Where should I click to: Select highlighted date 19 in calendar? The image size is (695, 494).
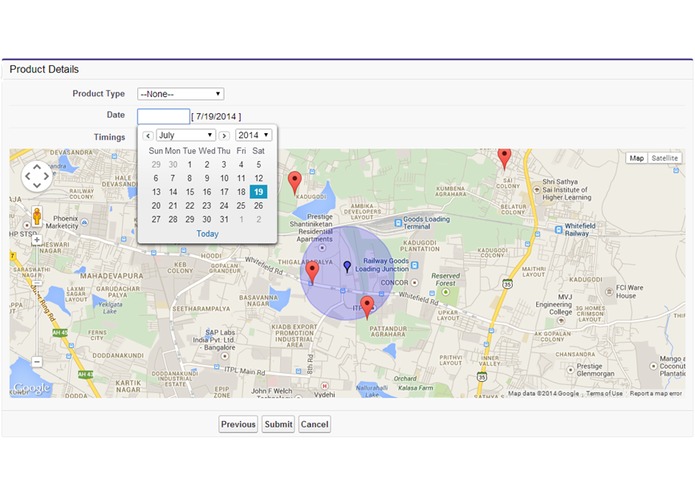click(x=258, y=192)
